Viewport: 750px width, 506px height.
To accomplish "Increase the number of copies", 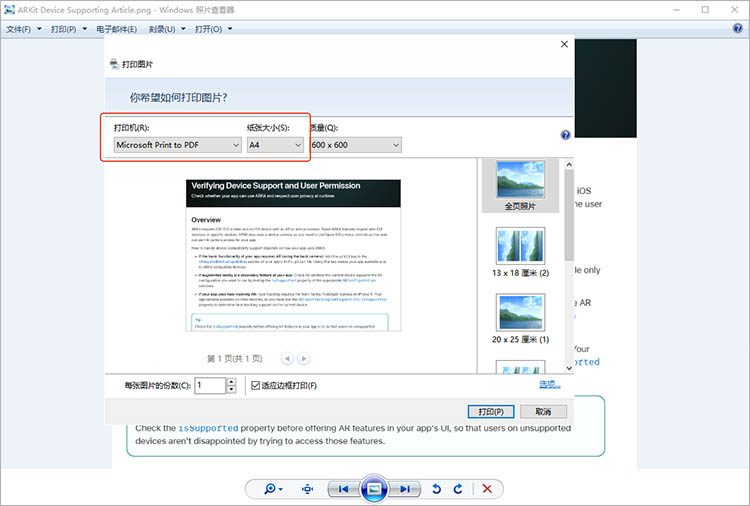I will click(231, 382).
